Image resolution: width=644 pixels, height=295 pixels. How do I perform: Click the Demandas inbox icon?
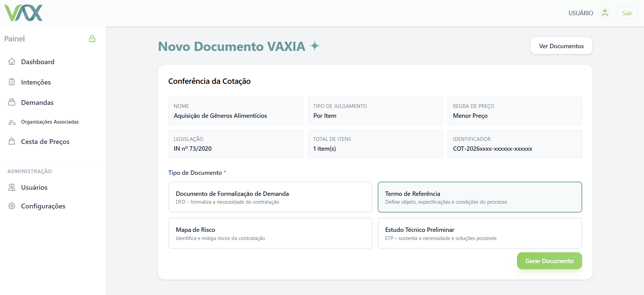[x=12, y=102]
